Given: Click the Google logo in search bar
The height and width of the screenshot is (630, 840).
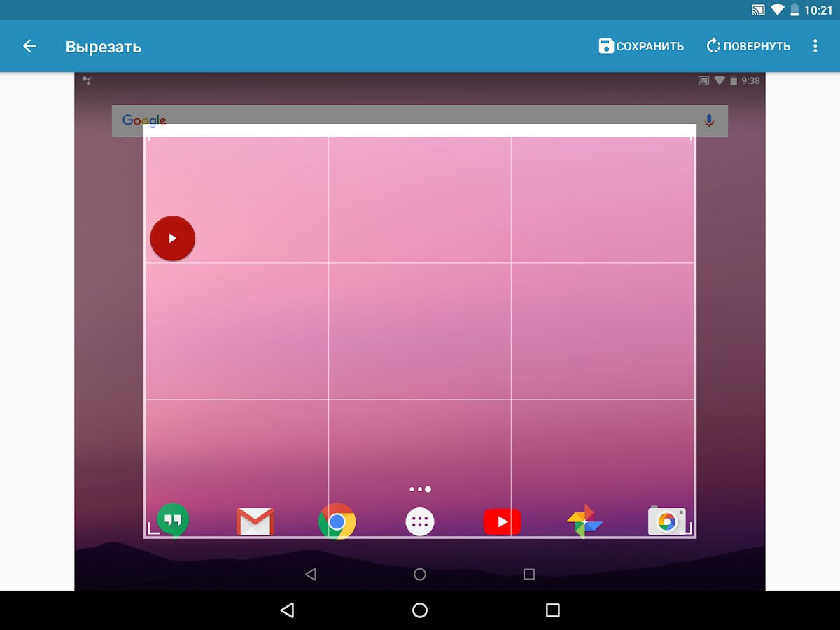Looking at the screenshot, I should tap(144, 120).
